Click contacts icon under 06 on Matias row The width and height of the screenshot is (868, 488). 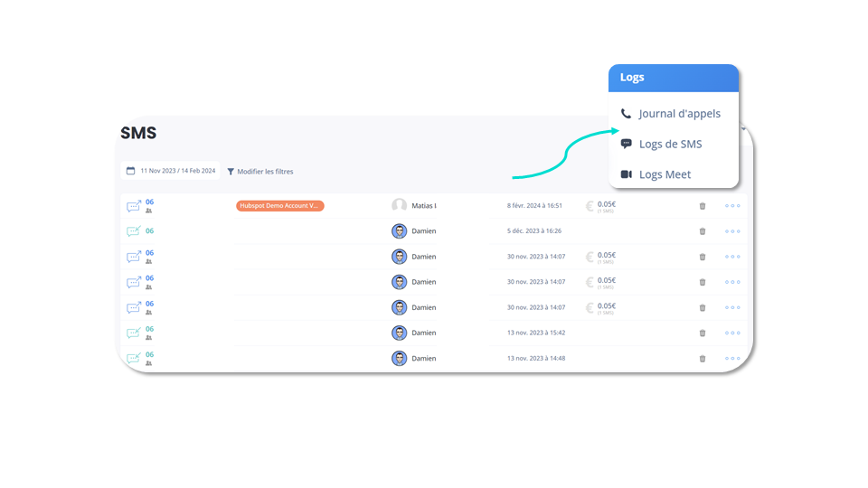click(148, 211)
